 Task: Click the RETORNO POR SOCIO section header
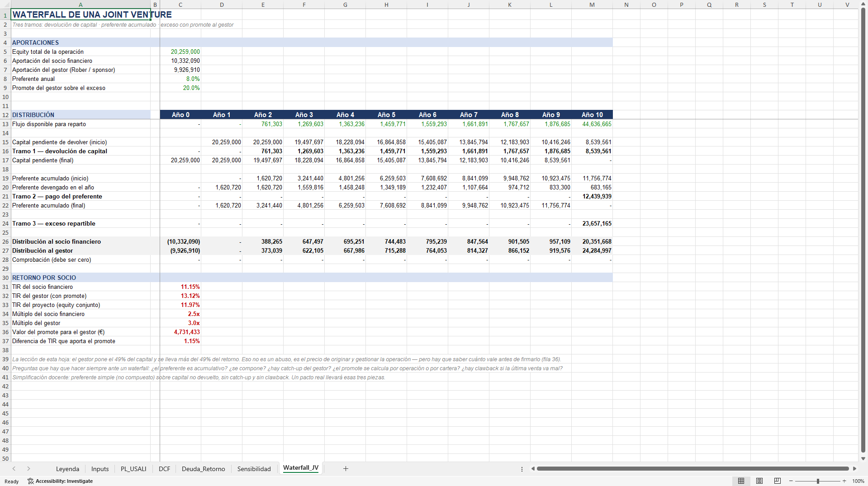(x=81, y=278)
